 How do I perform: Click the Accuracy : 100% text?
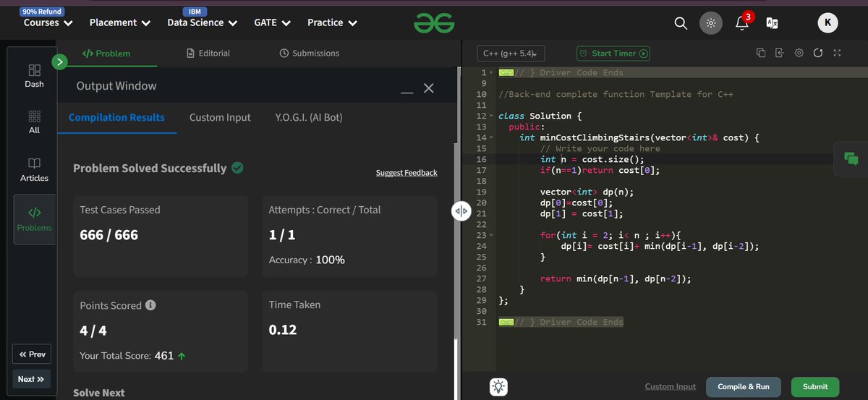(x=307, y=260)
